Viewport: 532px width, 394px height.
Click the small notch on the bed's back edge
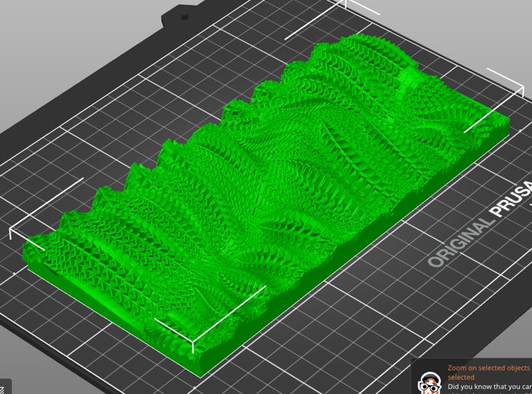click(x=182, y=14)
